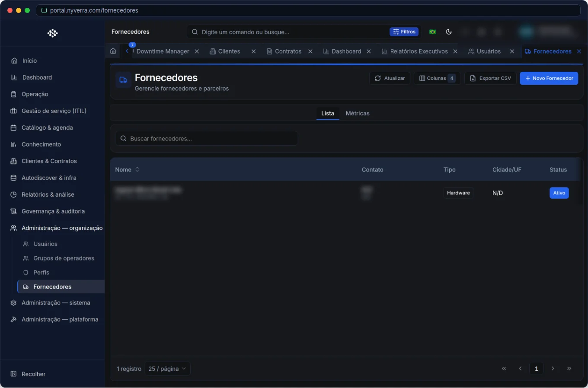
Task: Click the Buscar fornecedores search field
Action: (x=206, y=138)
